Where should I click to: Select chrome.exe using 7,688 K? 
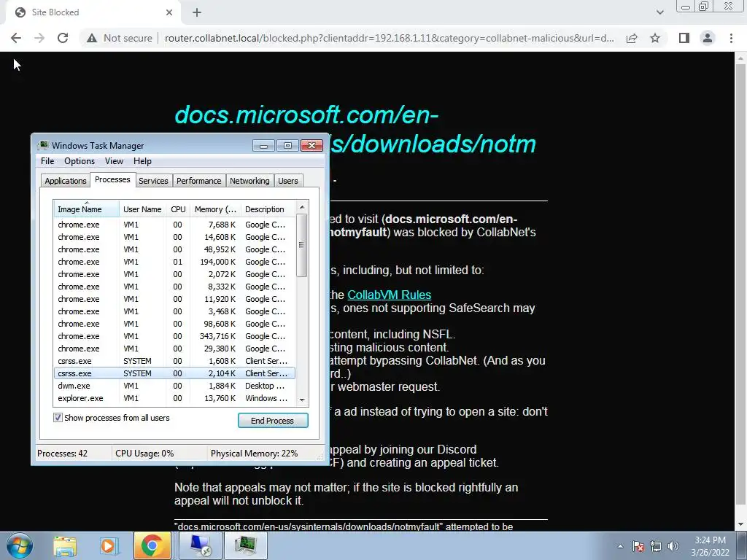click(174, 225)
